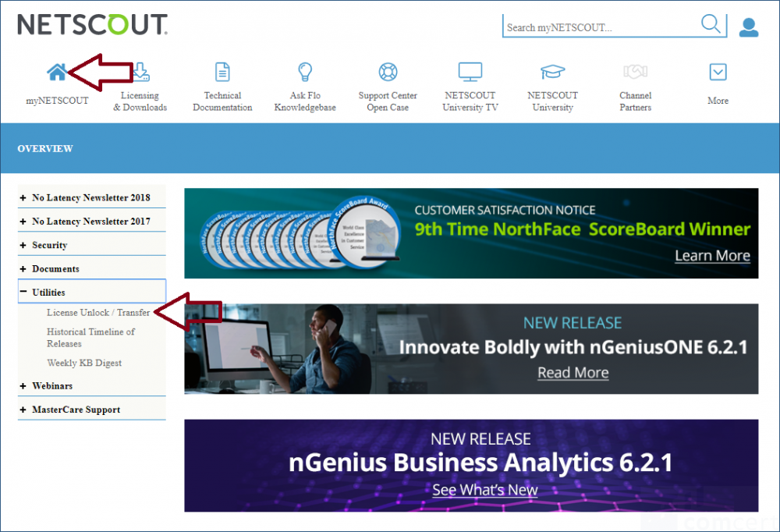Open the Channel Partners handshake icon

pyautogui.click(x=635, y=72)
